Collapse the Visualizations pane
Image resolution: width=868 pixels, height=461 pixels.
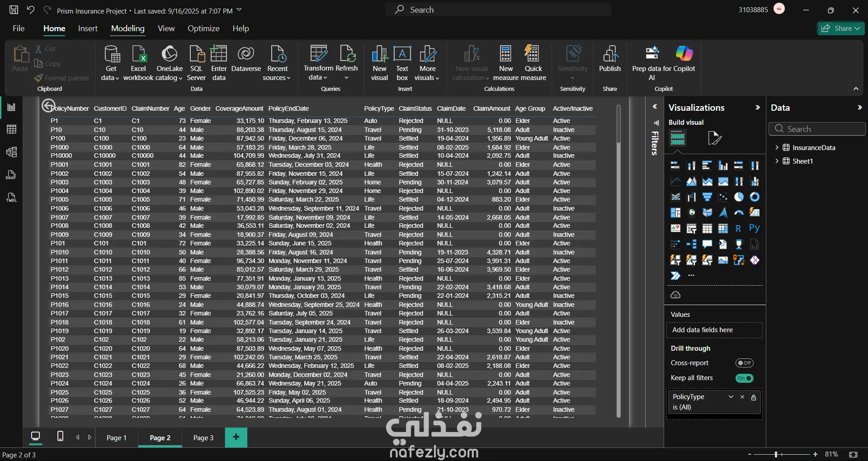click(x=758, y=108)
